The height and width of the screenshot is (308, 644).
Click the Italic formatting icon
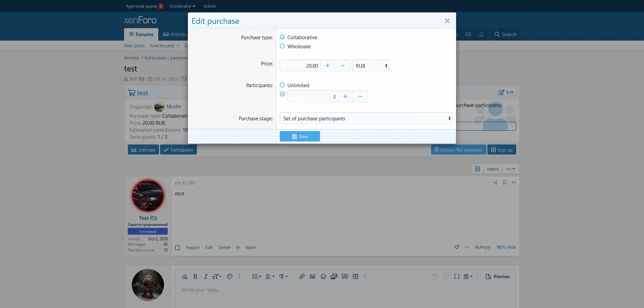coord(206,276)
